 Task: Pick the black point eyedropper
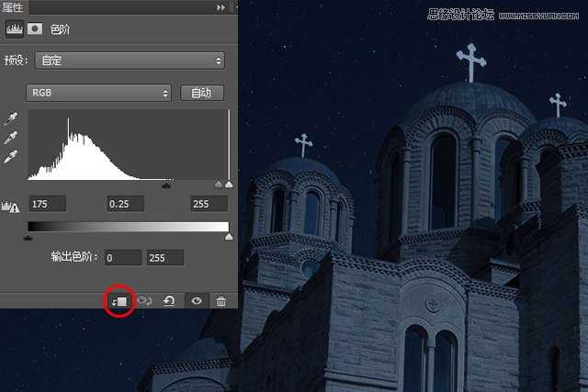[x=12, y=119]
